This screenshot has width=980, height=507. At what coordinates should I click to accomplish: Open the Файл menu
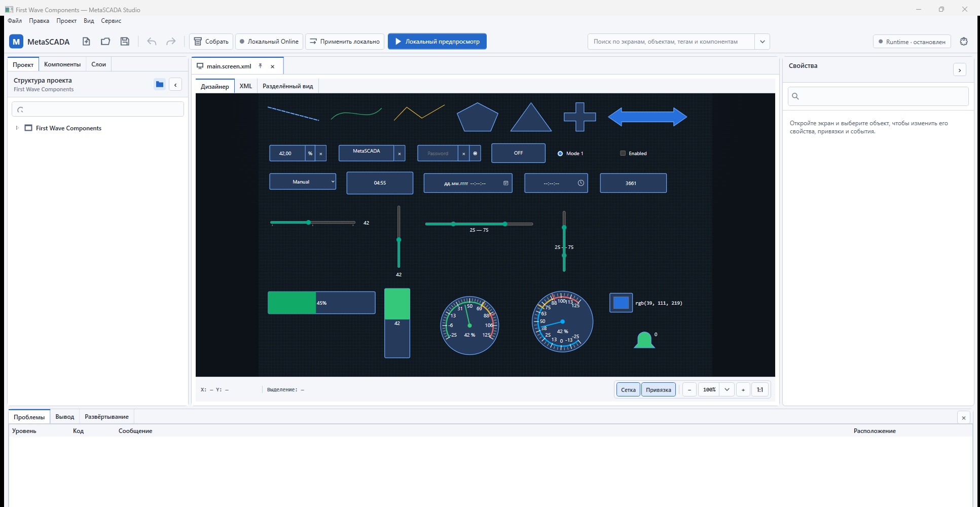point(15,21)
